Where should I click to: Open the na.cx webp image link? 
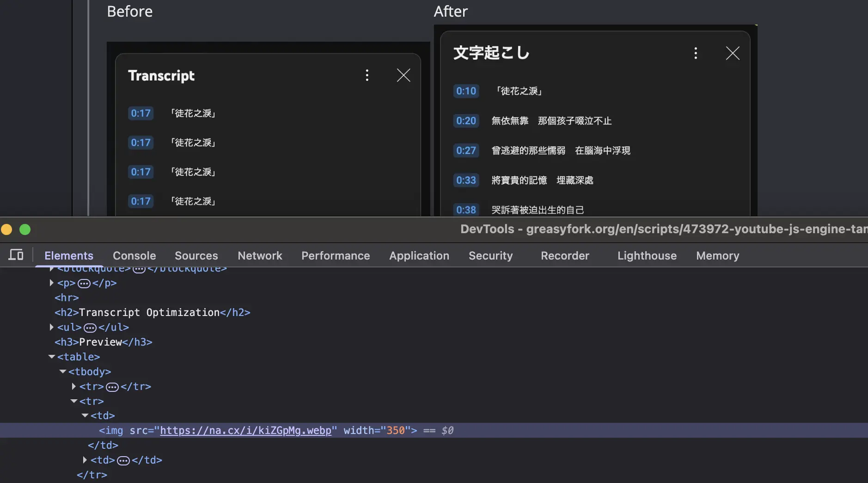click(x=245, y=431)
